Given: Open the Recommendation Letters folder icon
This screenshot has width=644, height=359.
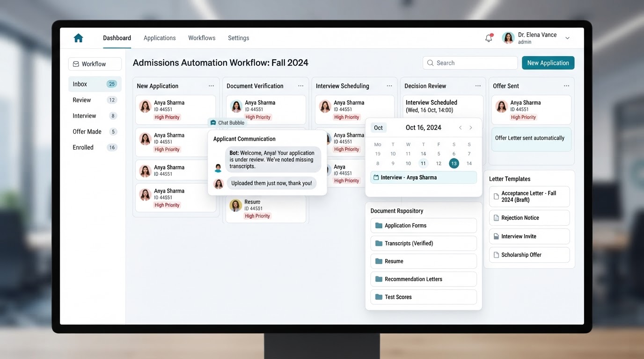Looking at the screenshot, I should click(379, 279).
